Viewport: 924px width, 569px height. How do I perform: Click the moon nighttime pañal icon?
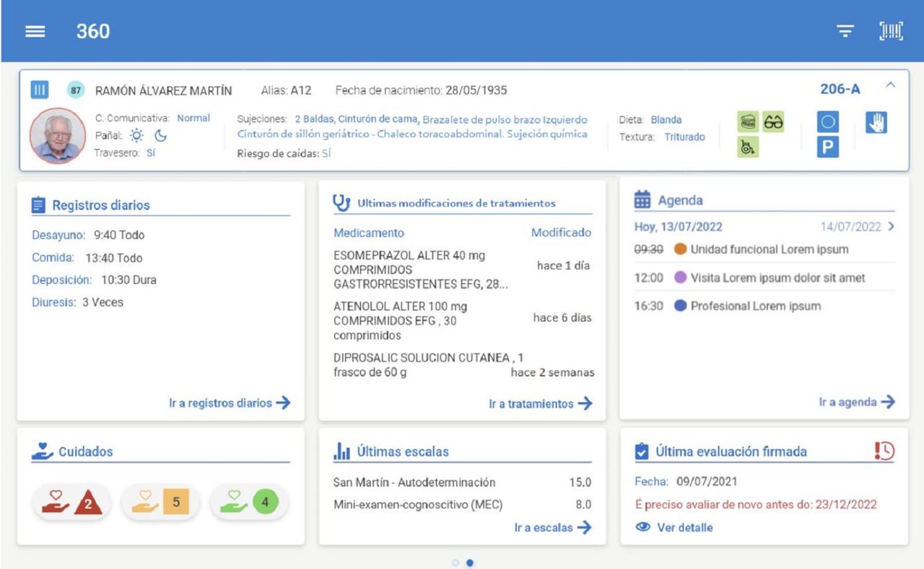click(x=160, y=136)
